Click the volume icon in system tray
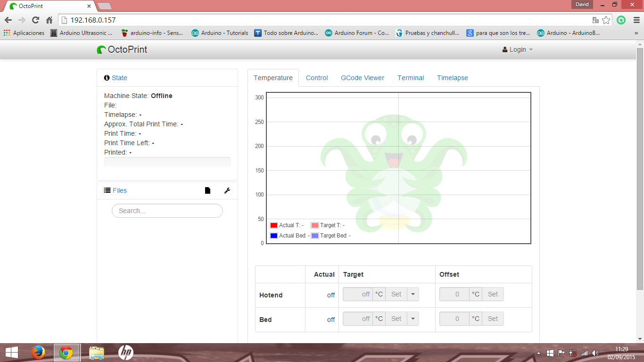Screen dimensions: 644x362 pos(595,353)
